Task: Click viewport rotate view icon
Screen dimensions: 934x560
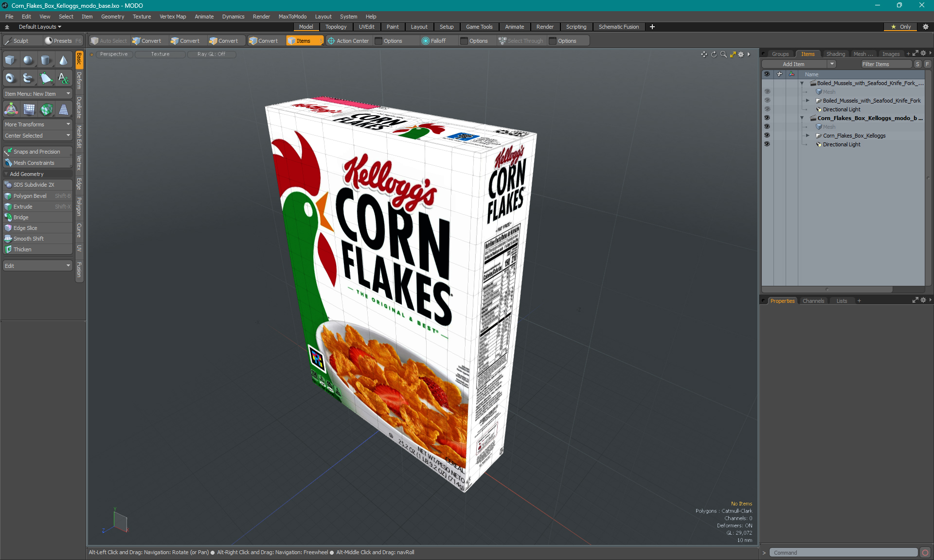Action: click(714, 54)
